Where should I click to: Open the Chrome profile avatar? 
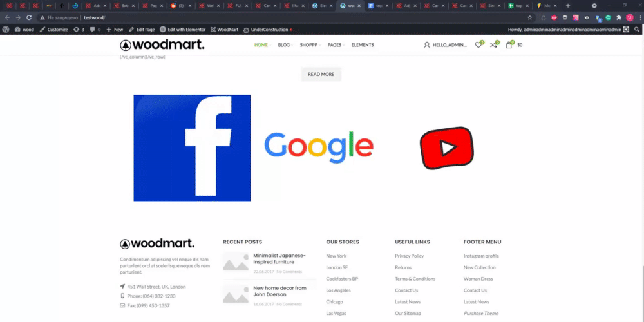pyautogui.click(x=630, y=17)
